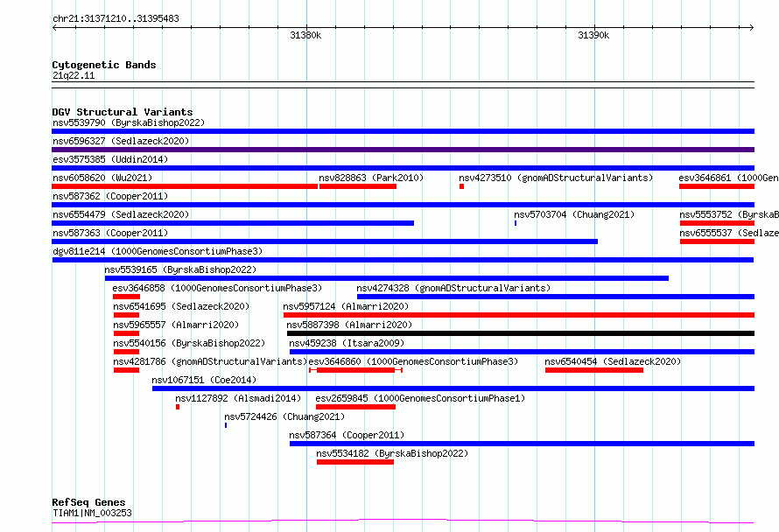Click the nsv5539790 (ByrskaBishop2022) variant label
779x532 pixels.
click(129, 122)
